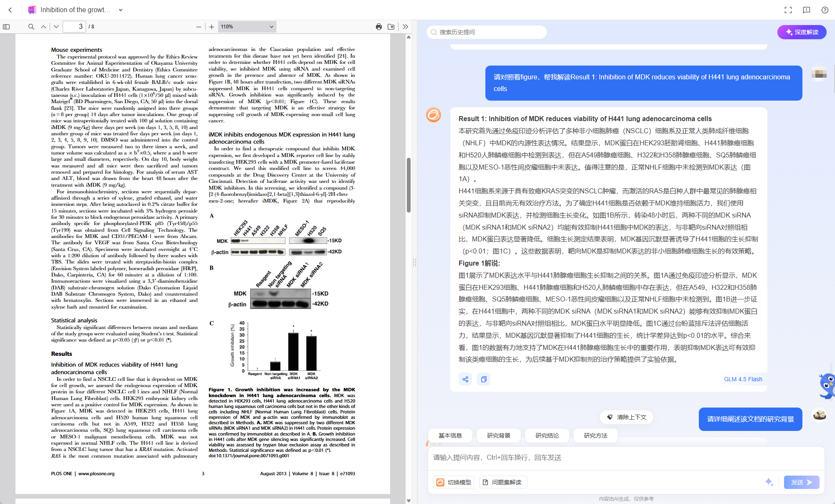Select the 研究背景 tab
Viewport: 835px width, 504px height.
(499, 436)
